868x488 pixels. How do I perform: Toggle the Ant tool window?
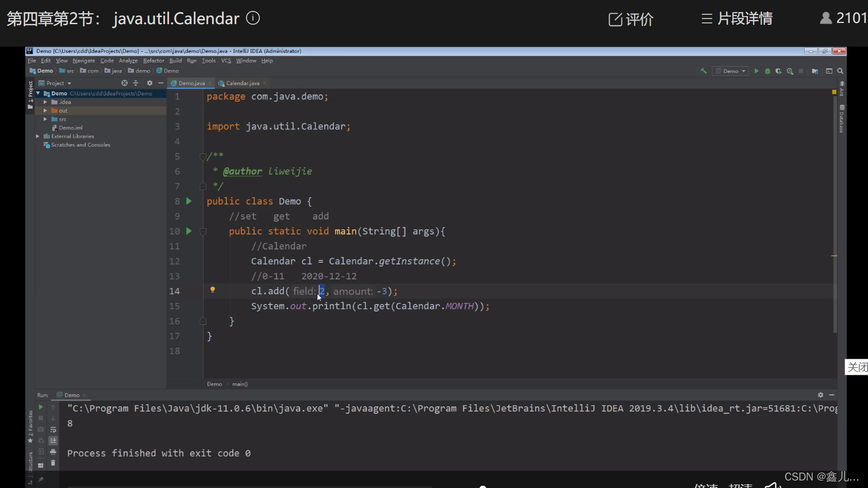click(x=842, y=88)
